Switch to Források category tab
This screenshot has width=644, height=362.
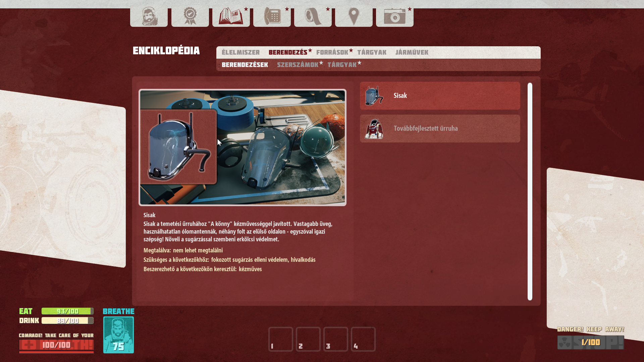[332, 53]
